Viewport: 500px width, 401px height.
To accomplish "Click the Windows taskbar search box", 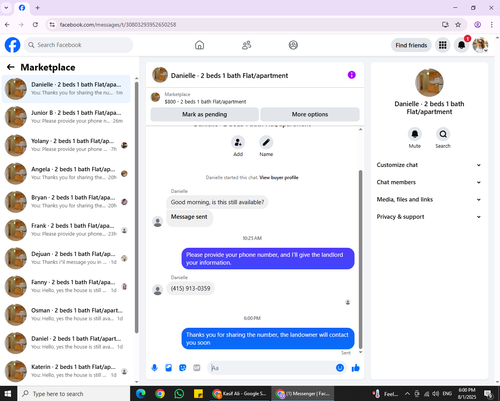I will coord(74,394).
